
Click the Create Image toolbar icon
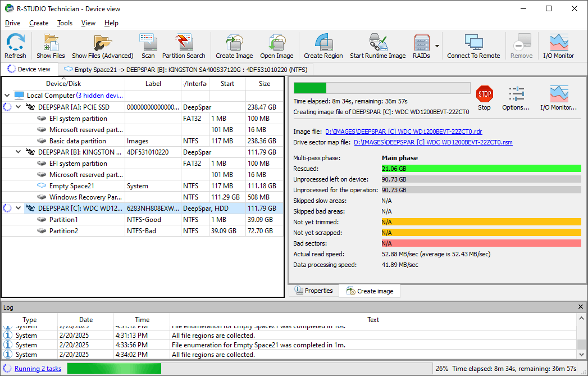[234, 46]
